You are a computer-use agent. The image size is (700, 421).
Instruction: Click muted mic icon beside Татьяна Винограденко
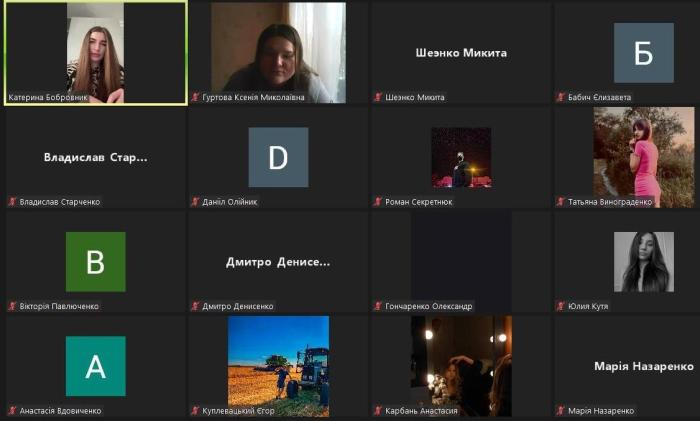(560, 202)
